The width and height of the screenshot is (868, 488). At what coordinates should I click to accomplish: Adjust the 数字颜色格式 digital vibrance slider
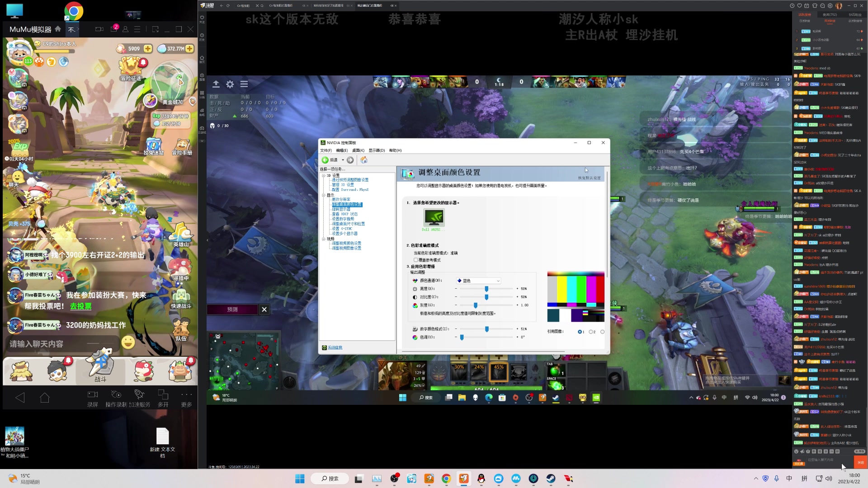486,329
